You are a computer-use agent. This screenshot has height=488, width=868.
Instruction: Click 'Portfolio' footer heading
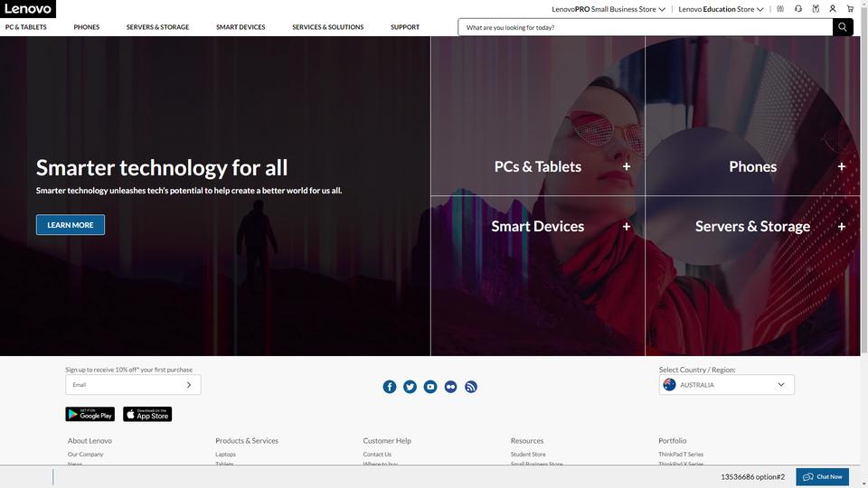point(672,441)
